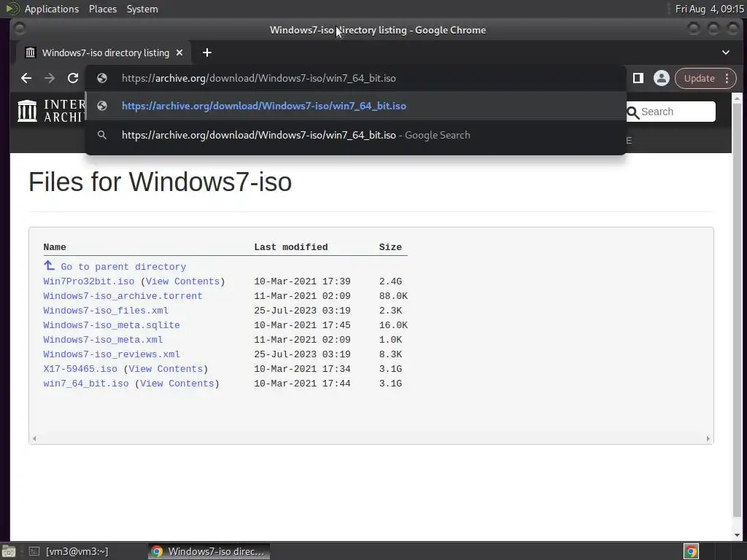Viewport: 747px width, 560px height.
Task: Click listing horizontal scrollbar right arrow
Action: 708,438
